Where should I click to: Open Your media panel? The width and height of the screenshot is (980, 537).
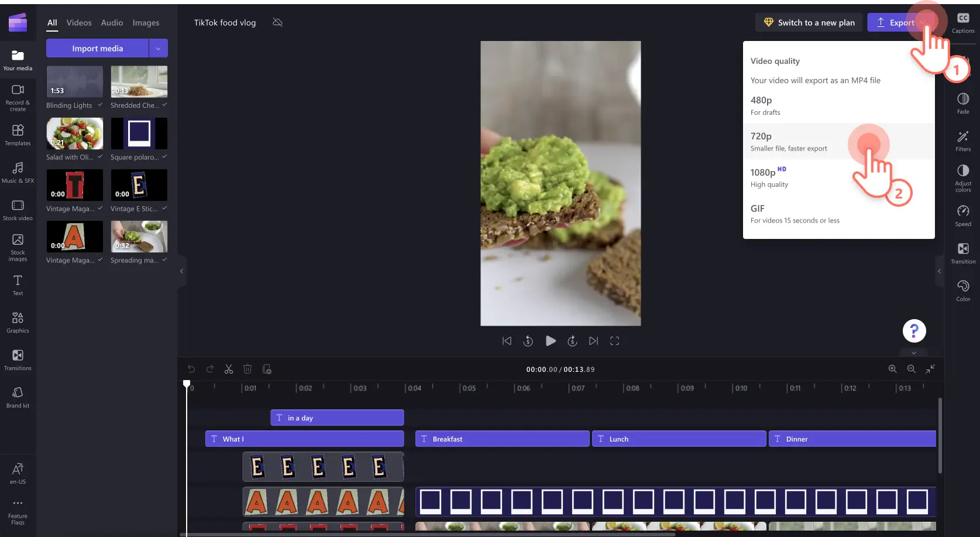tap(18, 60)
